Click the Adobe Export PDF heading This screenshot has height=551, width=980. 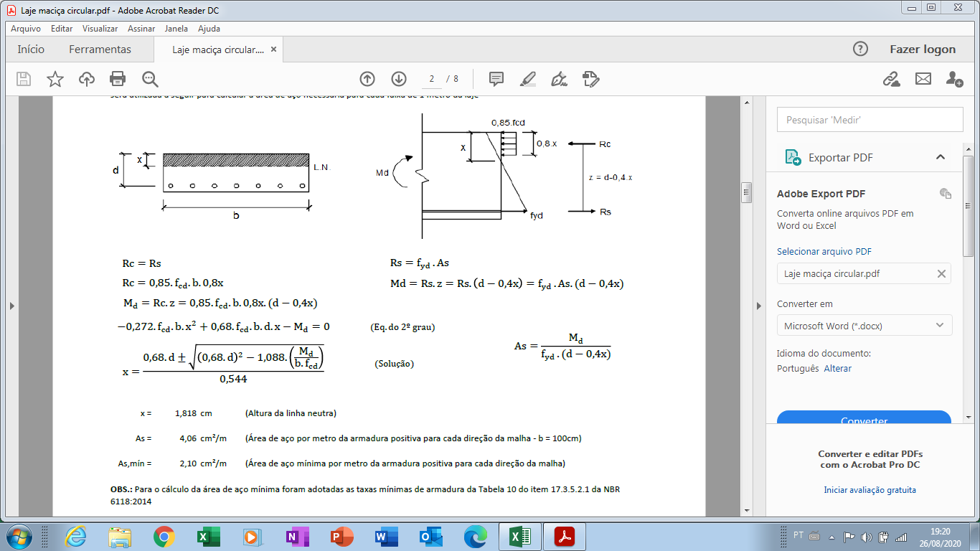[x=821, y=194]
